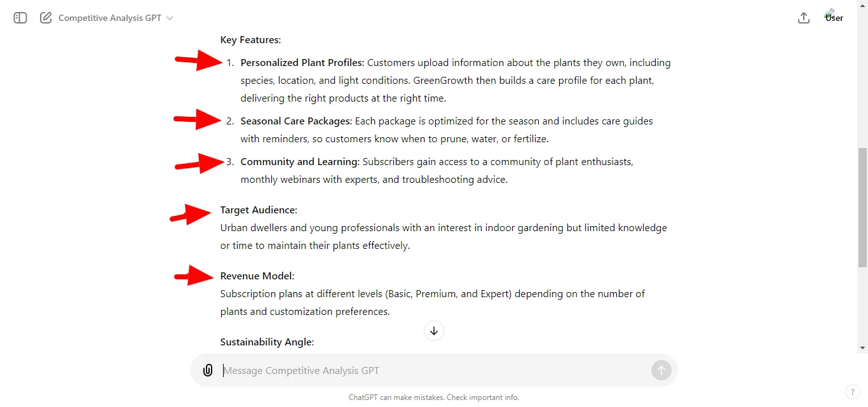Open help via the question mark icon
Image resolution: width=868 pixels, height=407 pixels.
pyautogui.click(x=852, y=392)
